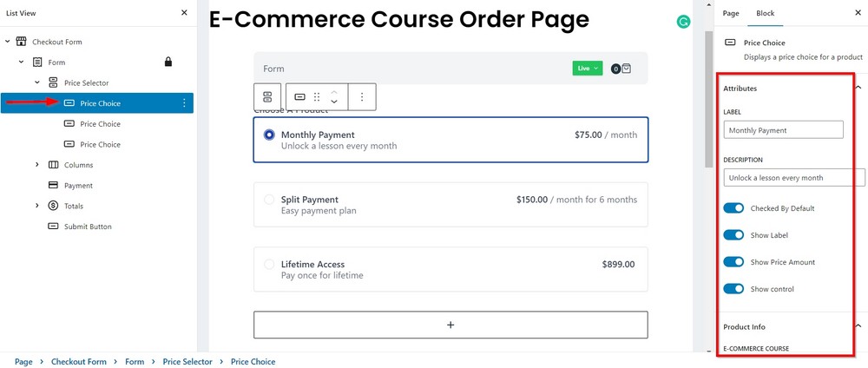Click the Description input field
This screenshot has width=868, height=368.
(x=794, y=178)
